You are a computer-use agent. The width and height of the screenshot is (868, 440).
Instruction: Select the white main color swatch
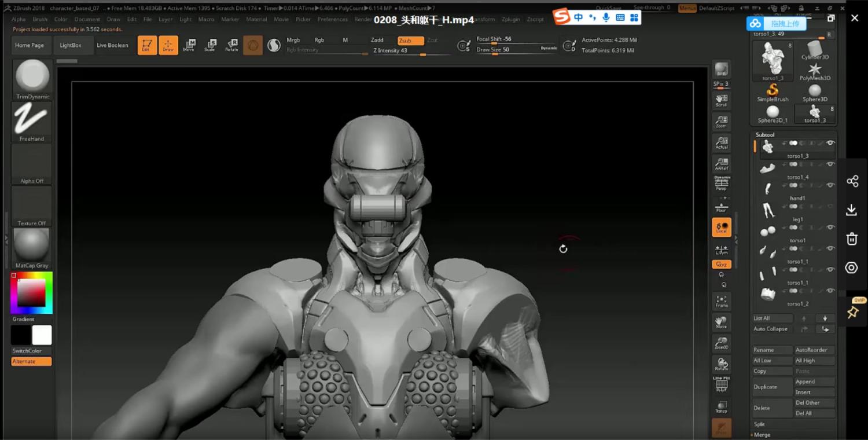42,335
